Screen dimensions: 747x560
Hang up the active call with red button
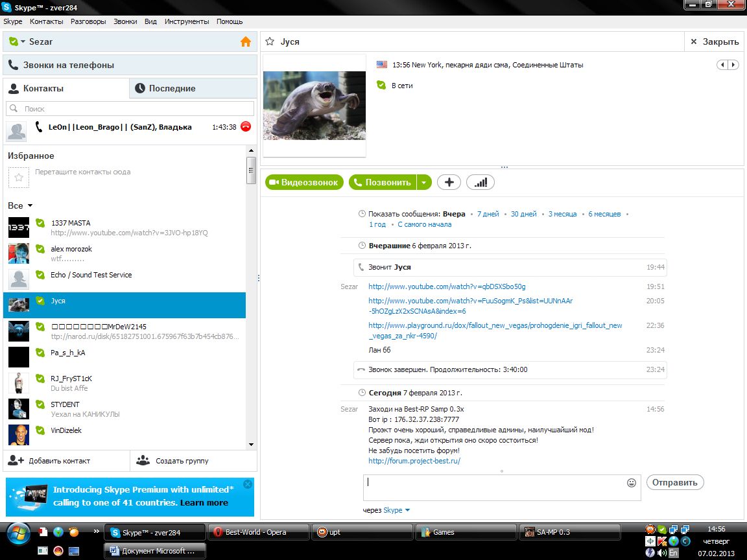[x=245, y=126]
